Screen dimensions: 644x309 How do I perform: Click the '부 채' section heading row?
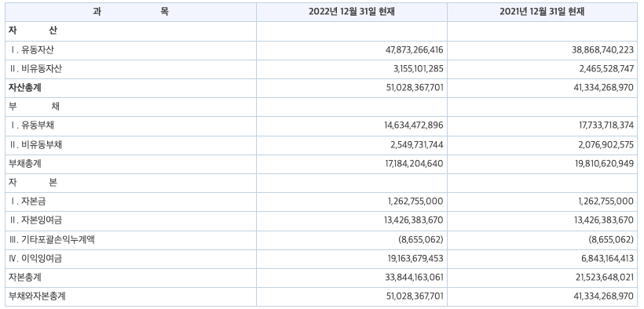pyautogui.click(x=321, y=107)
